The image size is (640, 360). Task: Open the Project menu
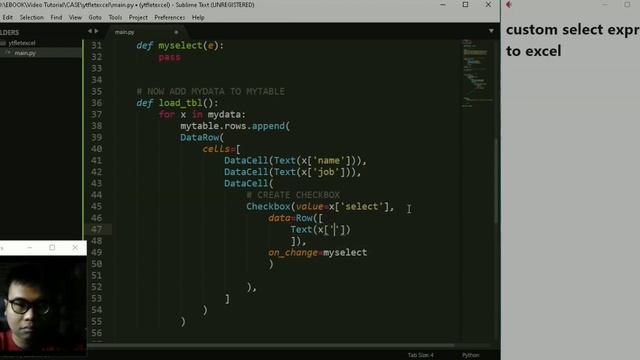pos(138,18)
